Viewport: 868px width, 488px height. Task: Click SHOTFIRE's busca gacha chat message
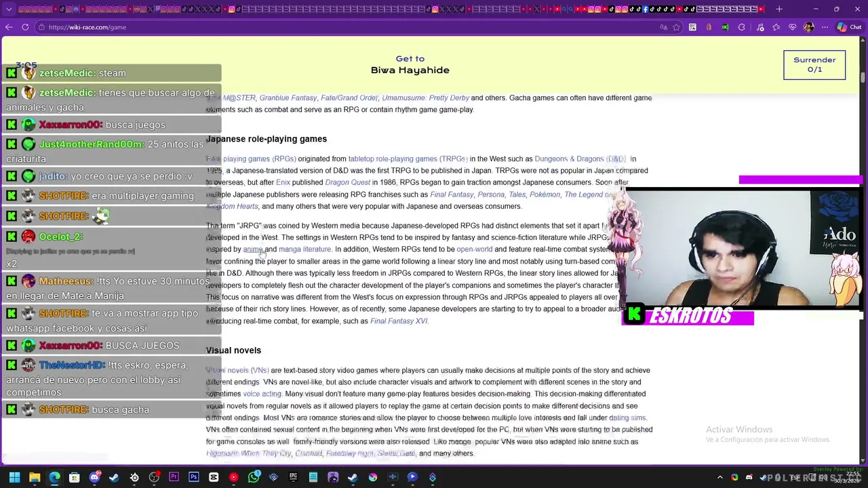[112, 409]
